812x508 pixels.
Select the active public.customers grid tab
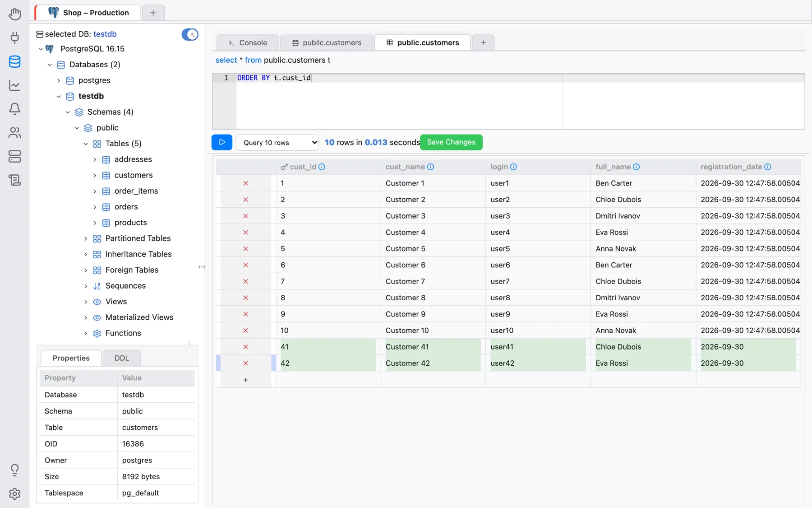pos(423,42)
